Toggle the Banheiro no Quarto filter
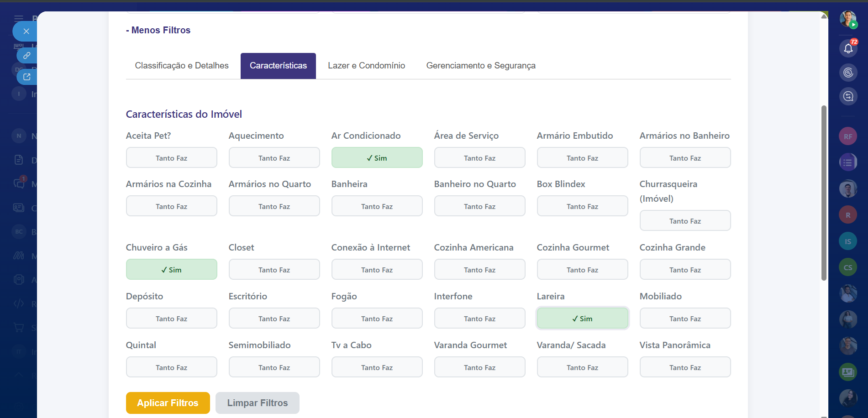This screenshot has width=868, height=418. coord(480,206)
